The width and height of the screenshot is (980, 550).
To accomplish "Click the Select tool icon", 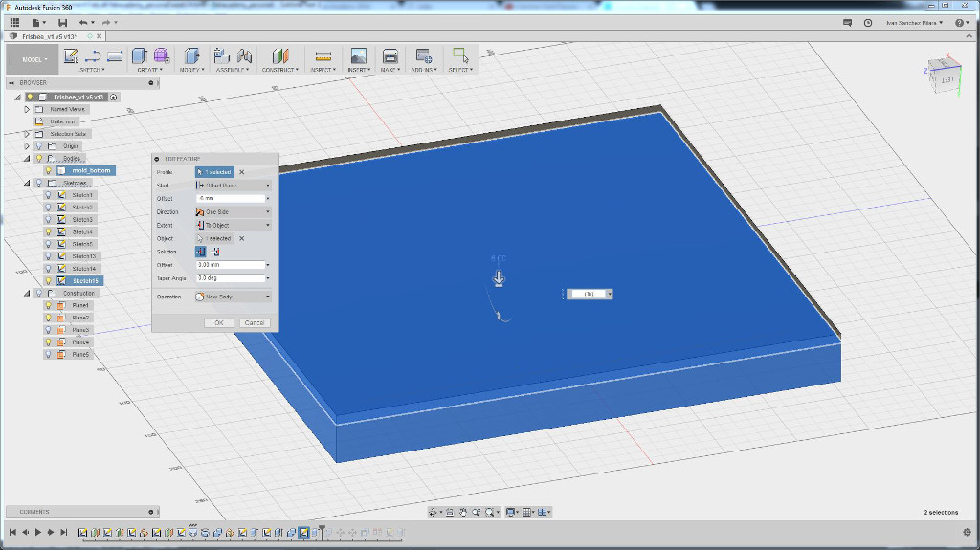I will 460,55.
